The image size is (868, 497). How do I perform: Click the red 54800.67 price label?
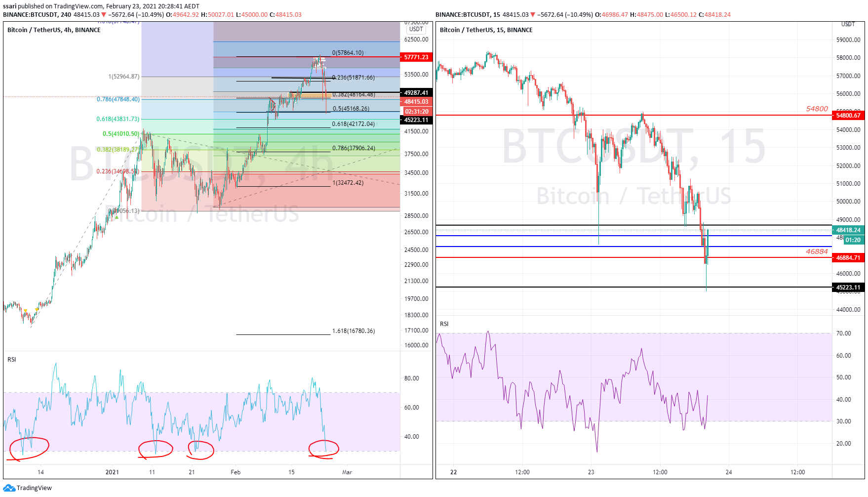(848, 116)
